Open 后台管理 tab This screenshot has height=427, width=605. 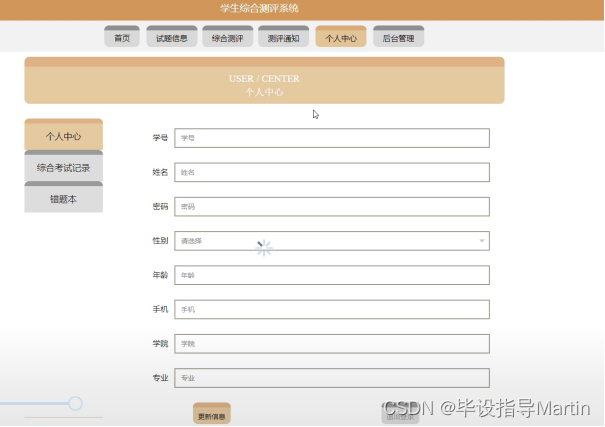399,37
